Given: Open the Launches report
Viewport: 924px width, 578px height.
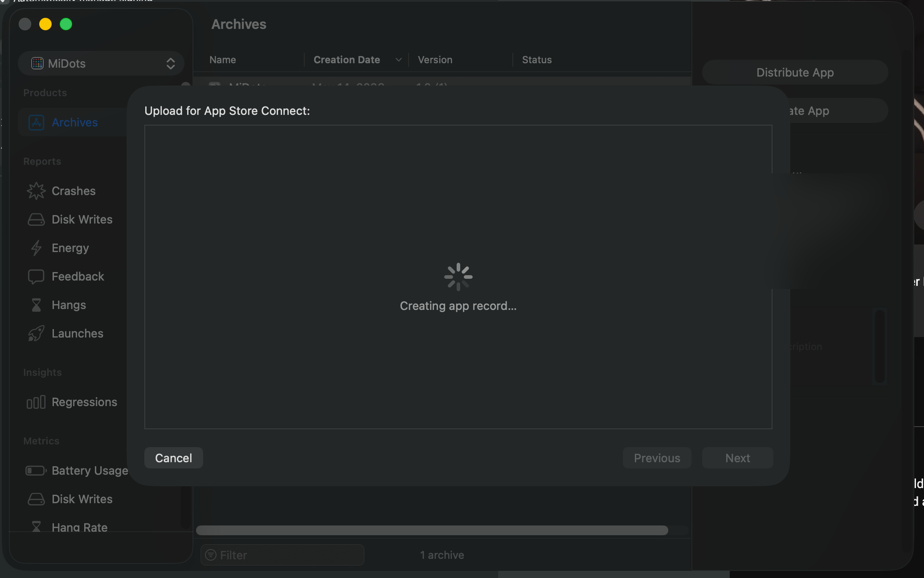Looking at the screenshot, I should point(78,334).
